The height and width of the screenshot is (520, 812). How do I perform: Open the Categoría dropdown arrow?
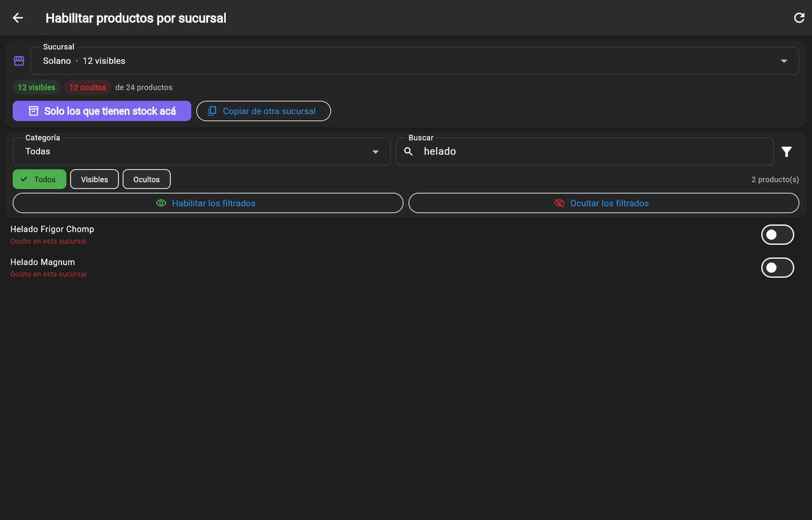coord(376,152)
